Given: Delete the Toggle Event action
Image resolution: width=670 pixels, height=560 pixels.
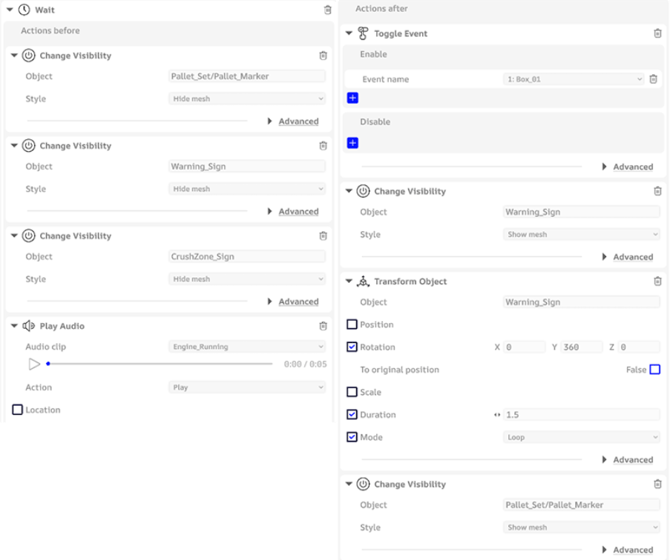Looking at the screenshot, I should (657, 34).
